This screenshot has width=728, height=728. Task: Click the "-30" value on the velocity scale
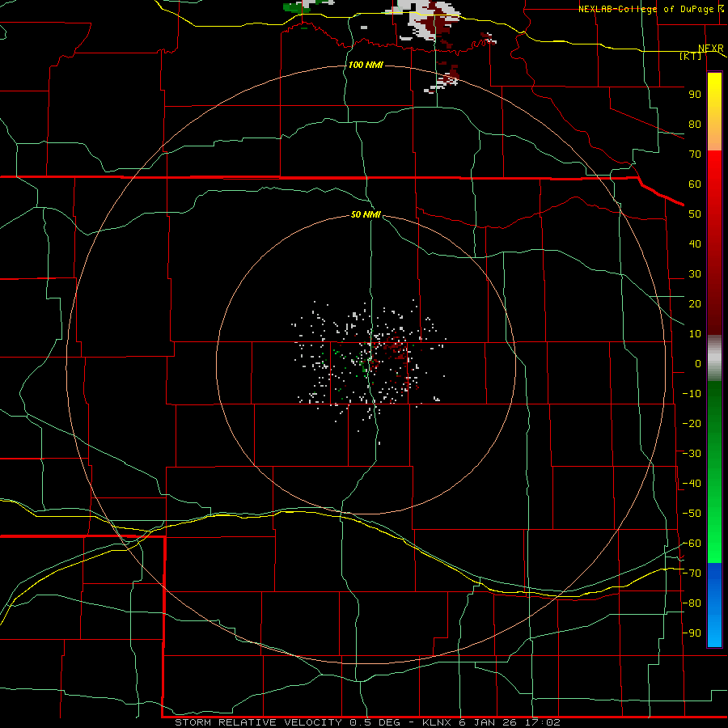[x=692, y=454]
